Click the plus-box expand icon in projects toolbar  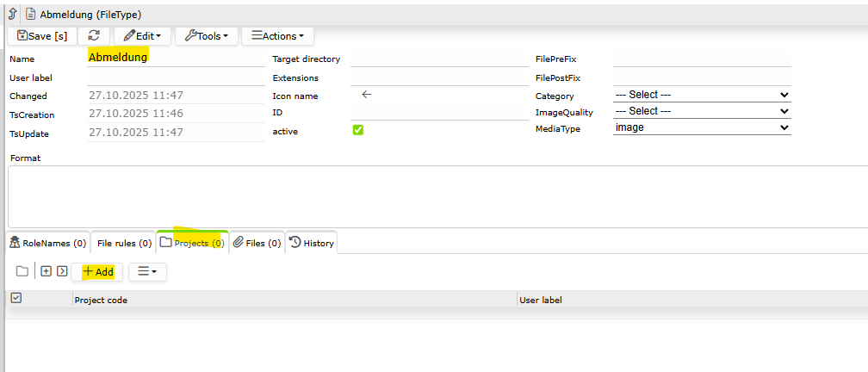tap(46, 271)
